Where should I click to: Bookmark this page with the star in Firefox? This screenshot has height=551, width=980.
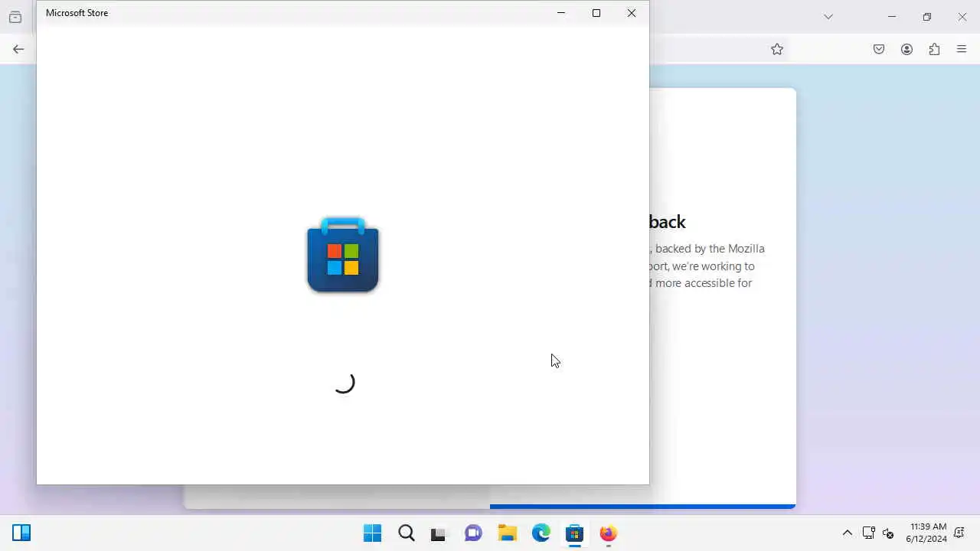(777, 49)
